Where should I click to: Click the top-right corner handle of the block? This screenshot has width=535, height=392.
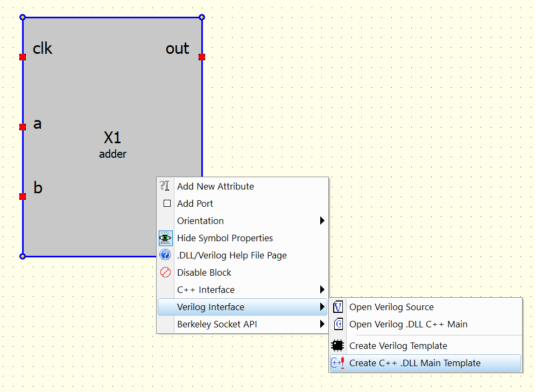point(202,18)
